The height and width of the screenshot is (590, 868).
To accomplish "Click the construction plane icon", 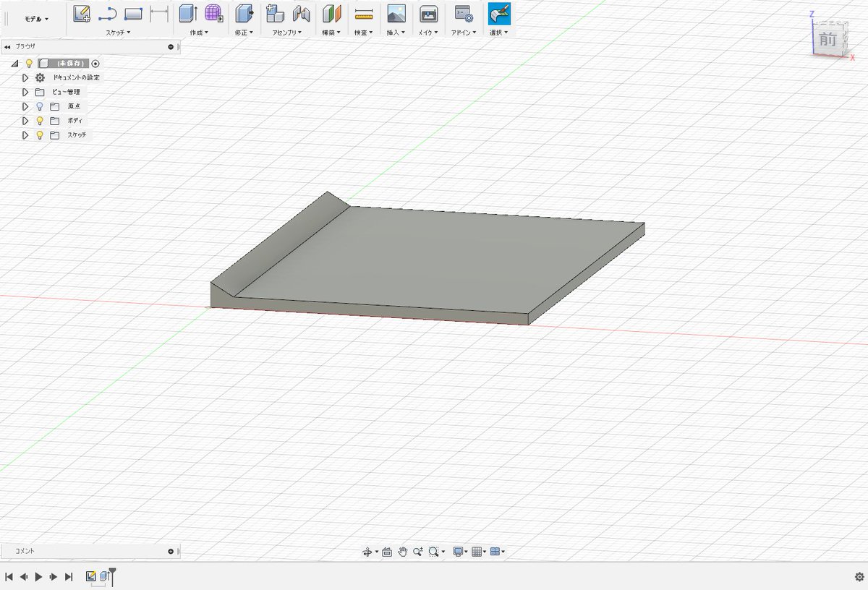I will 332,13.
